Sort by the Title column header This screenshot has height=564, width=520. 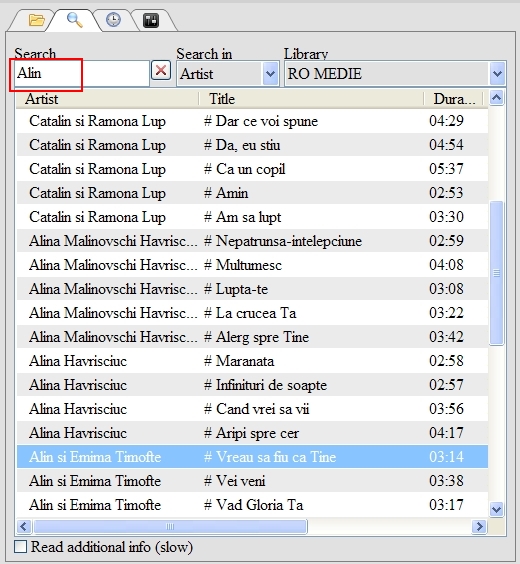pyautogui.click(x=311, y=99)
